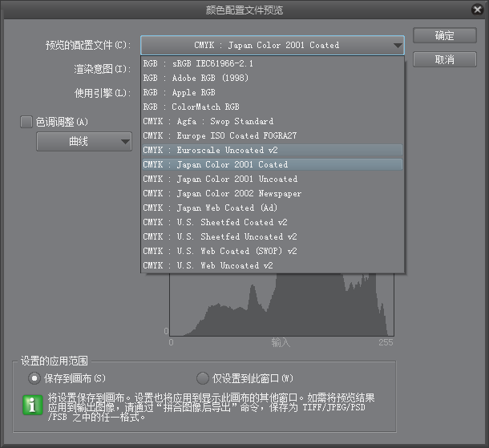Click the histogram graph area
Screen dimensions: 489x448
(x=281, y=309)
